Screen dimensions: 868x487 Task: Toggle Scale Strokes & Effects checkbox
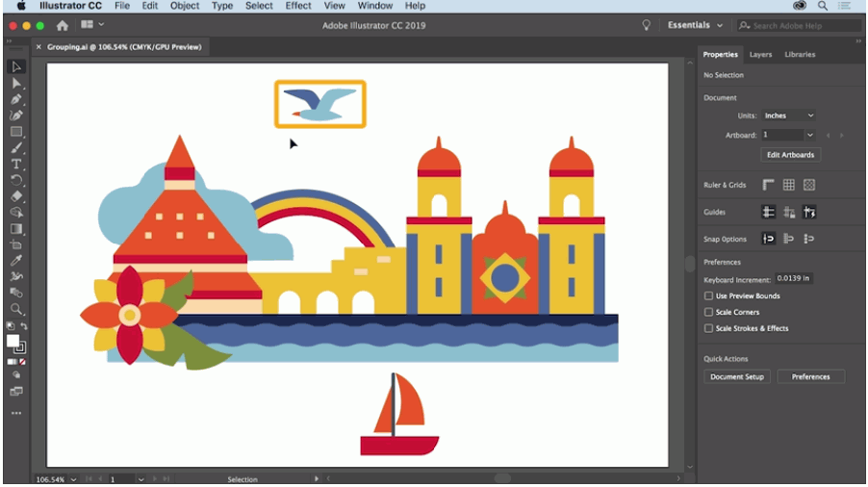[709, 328]
